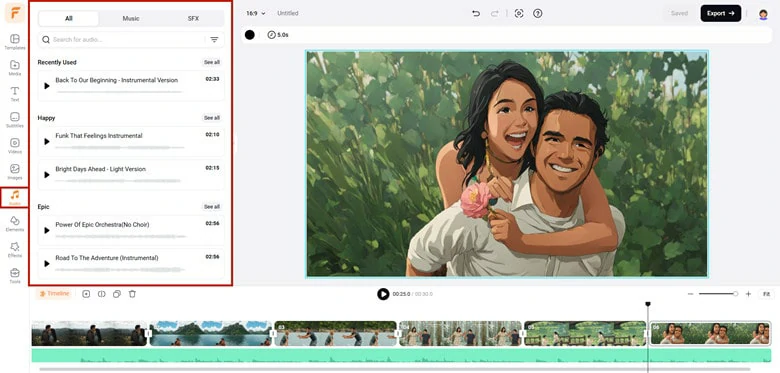Select clip 03 beach scene in timeline
This screenshot has height=373, width=780.
tap(336, 333)
